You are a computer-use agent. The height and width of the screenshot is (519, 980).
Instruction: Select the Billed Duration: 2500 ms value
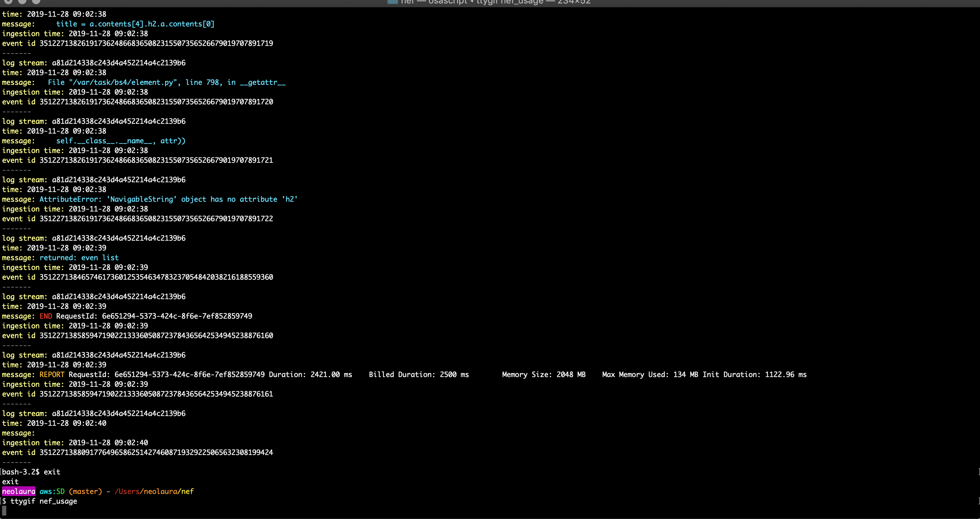418,374
